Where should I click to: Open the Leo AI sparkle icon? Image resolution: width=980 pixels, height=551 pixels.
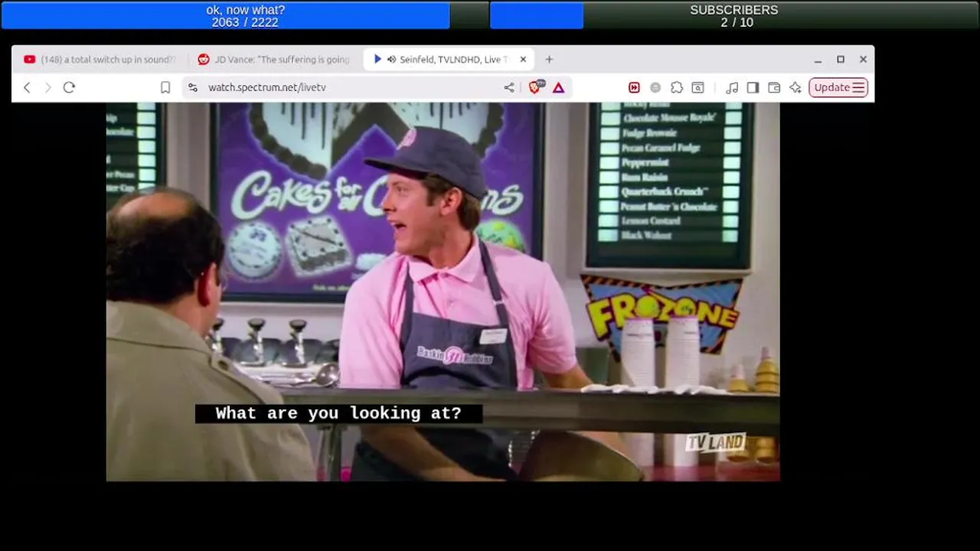pos(795,87)
